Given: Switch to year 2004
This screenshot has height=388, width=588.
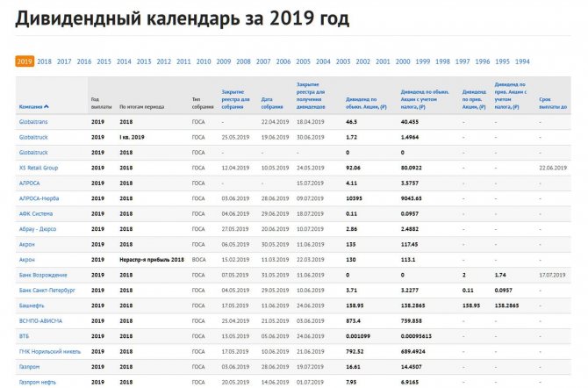Looking at the screenshot, I should pyautogui.click(x=323, y=61).
